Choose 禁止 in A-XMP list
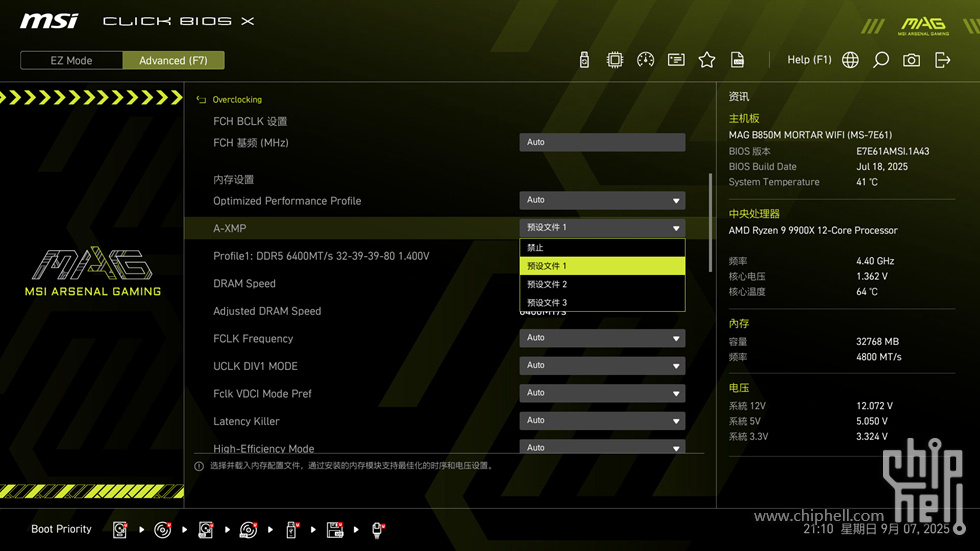980x551 pixels. 602,248
